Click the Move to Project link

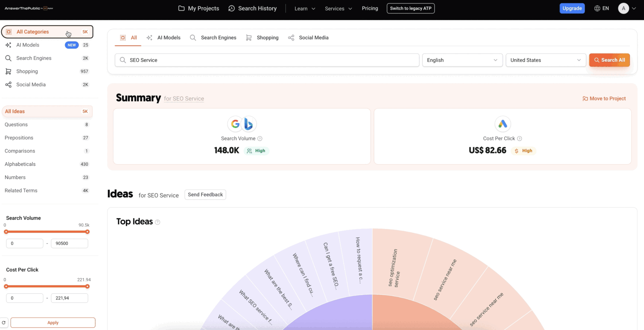point(604,99)
